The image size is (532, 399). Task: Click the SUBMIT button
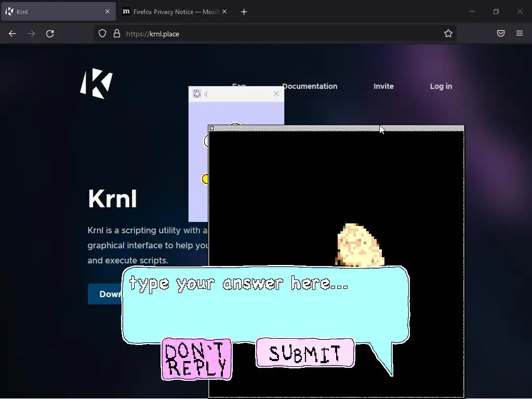click(x=305, y=353)
